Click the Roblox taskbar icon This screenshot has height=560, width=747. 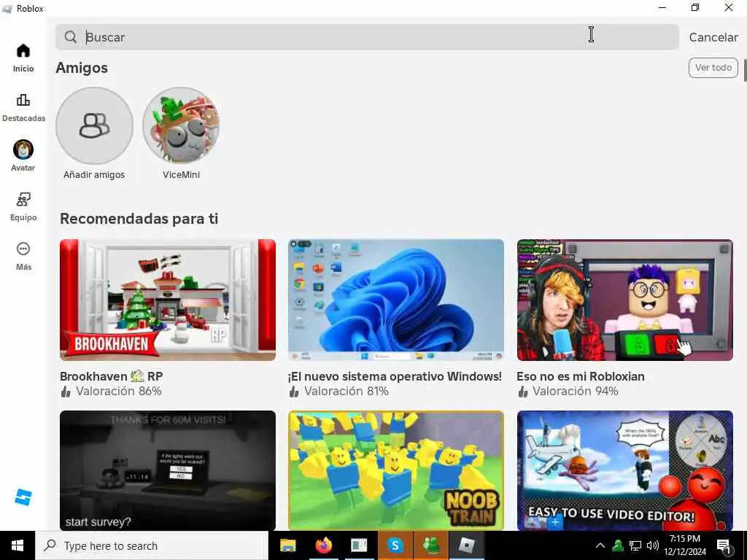tap(466, 545)
